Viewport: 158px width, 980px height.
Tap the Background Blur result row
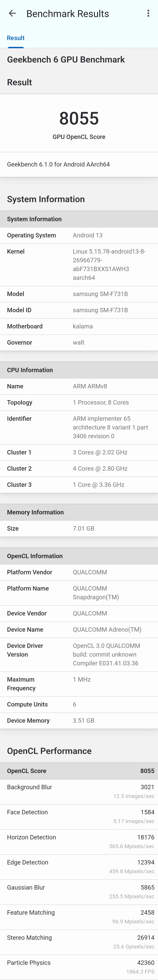pyautogui.click(x=79, y=791)
